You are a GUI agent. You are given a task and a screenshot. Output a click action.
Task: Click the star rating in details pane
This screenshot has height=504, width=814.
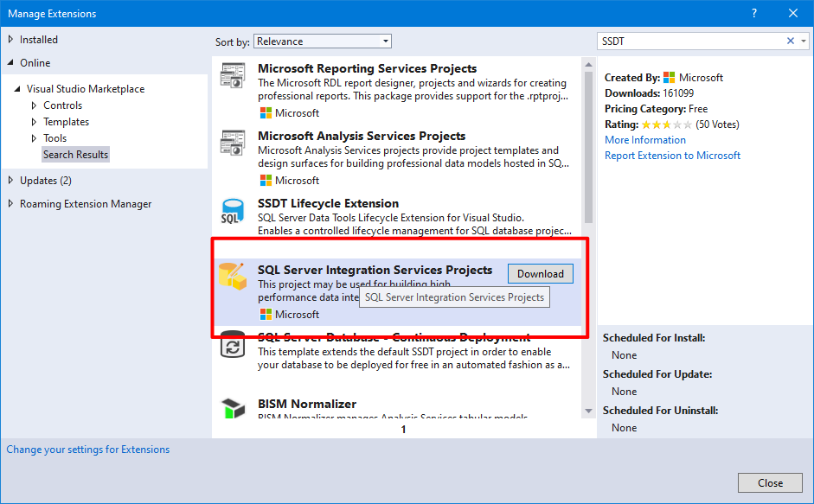tap(667, 124)
